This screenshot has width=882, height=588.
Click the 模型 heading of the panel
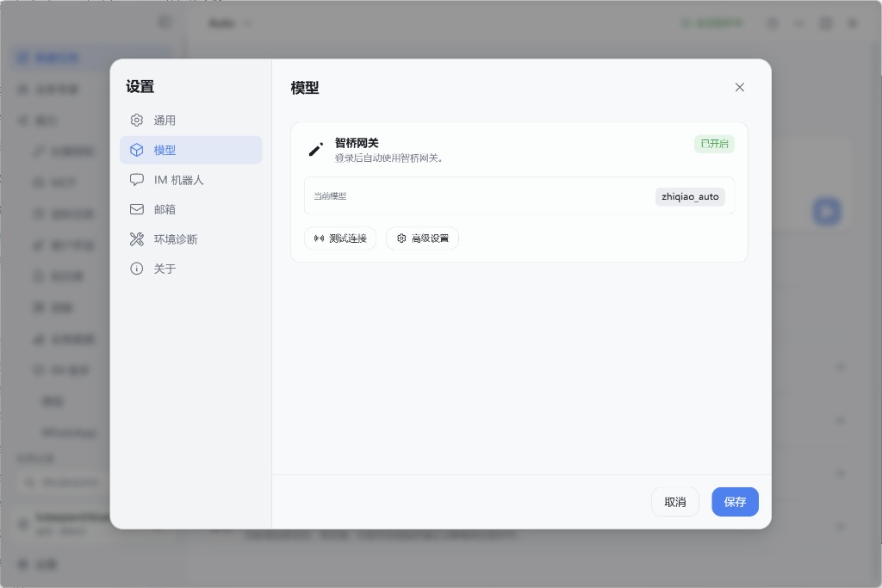(x=305, y=88)
